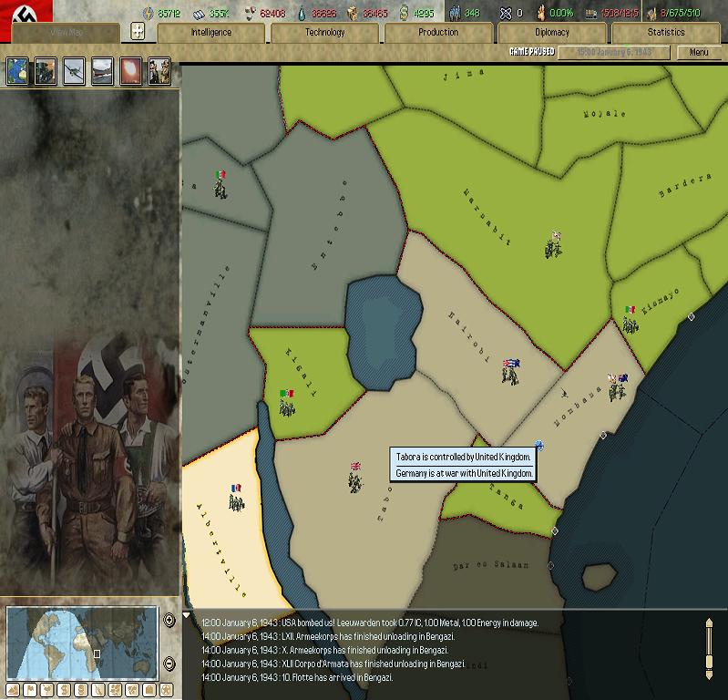Select the naval units ship icon

pyautogui.click(x=102, y=71)
